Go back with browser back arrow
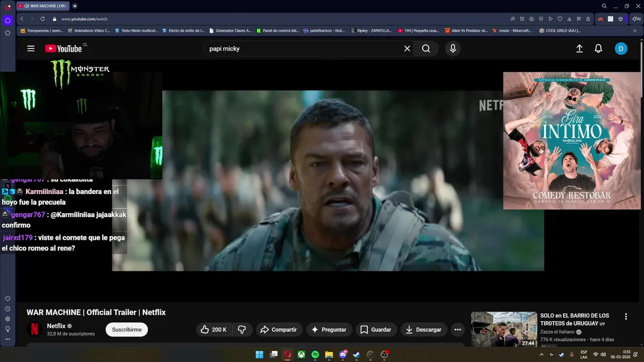Image resolution: width=644 pixels, height=362 pixels. point(22,19)
